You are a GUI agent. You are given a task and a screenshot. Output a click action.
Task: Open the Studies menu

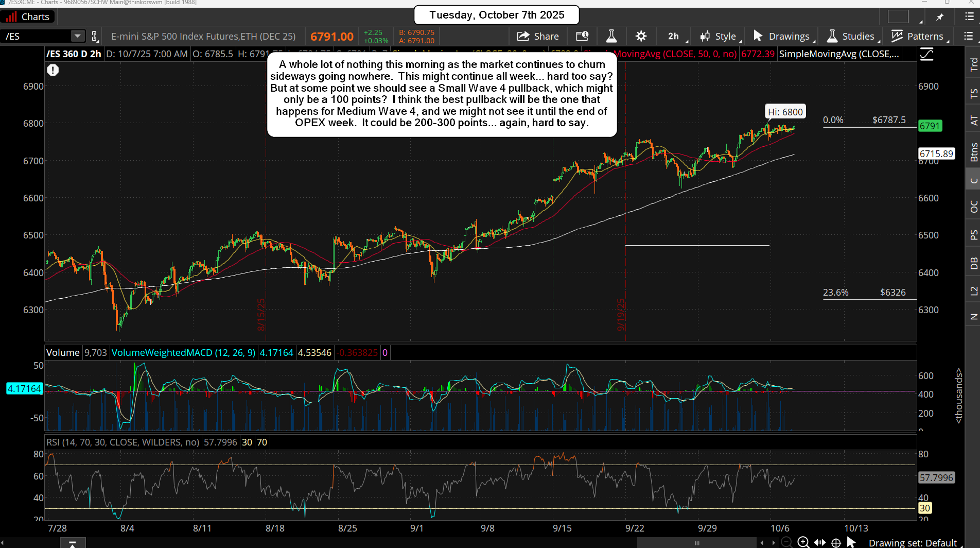click(x=852, y=36)
